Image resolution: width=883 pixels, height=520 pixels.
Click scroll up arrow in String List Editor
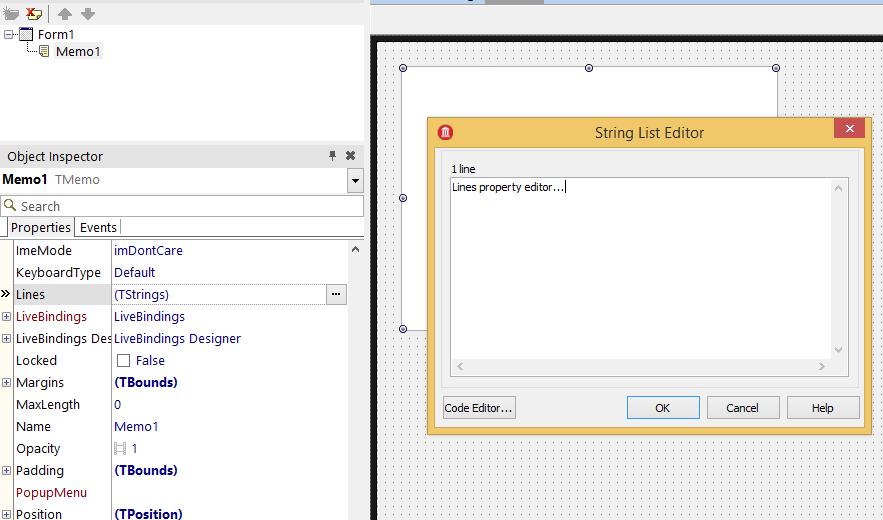click(839, 188)
